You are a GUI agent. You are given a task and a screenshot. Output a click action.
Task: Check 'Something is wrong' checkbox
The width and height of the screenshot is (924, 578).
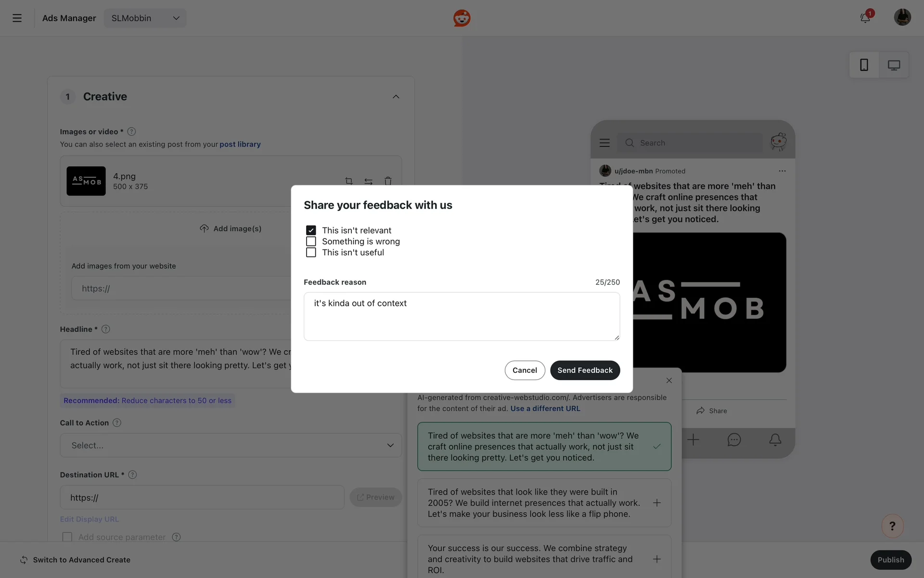click(311, 241)
